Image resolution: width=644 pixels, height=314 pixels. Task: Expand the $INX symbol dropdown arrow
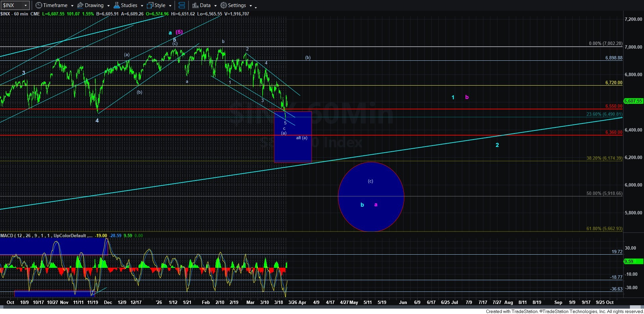point(25,5)
